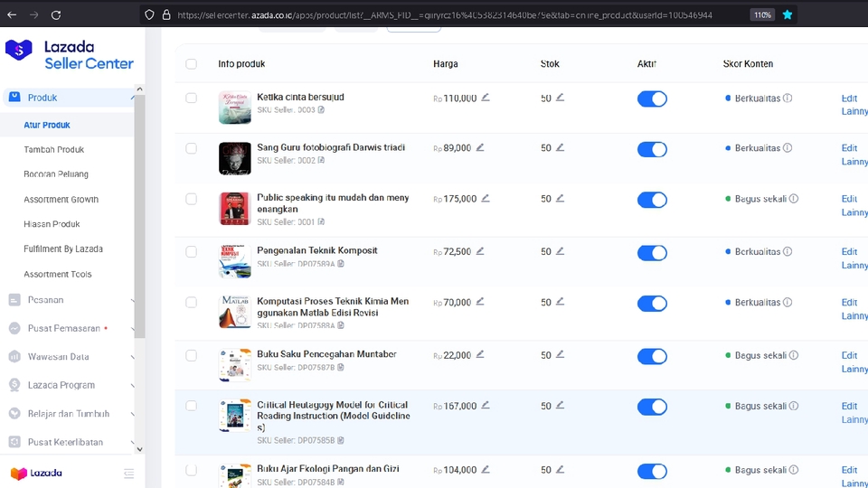
Task: Open Lazada logo at sidebar bottom
Action: click(36, 473)
